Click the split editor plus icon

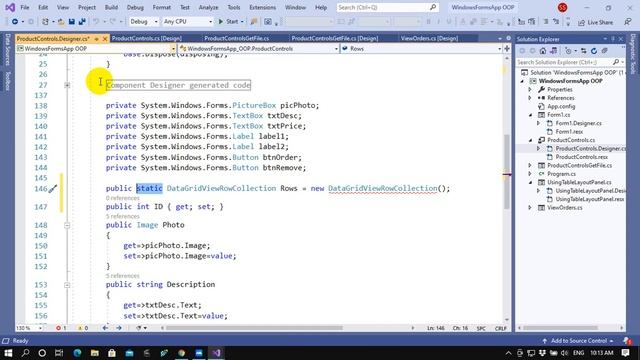tap(507, 49)
